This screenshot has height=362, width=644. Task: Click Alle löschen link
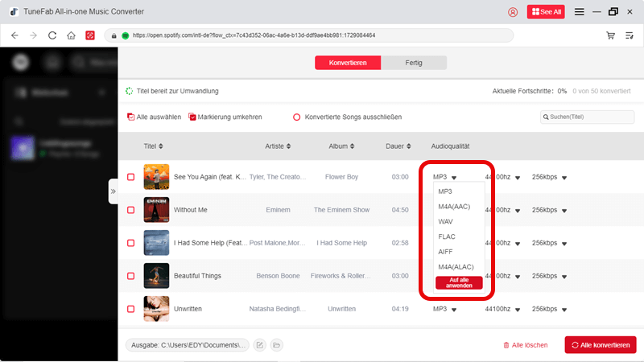pyautogui.click(x=526, y=345)
